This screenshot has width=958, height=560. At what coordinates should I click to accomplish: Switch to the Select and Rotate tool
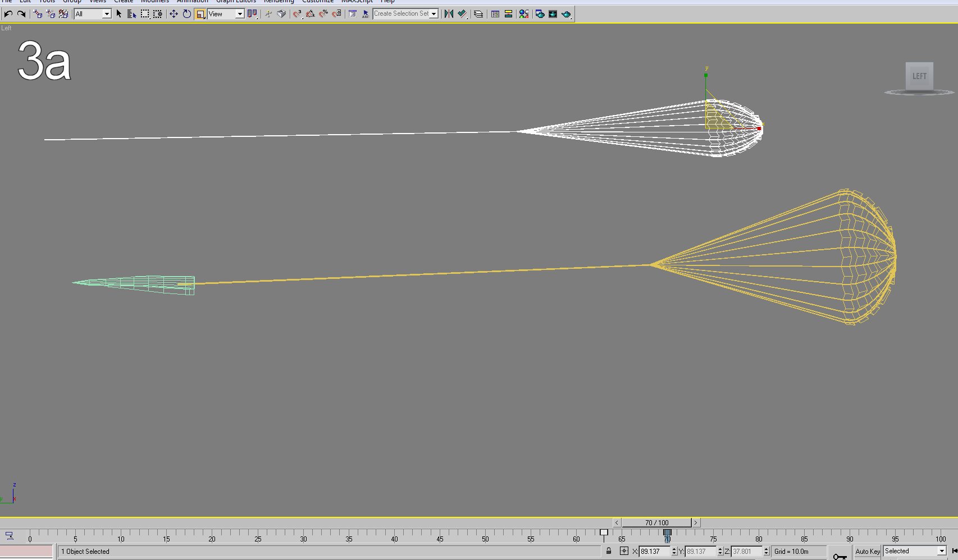pos(187,14)
